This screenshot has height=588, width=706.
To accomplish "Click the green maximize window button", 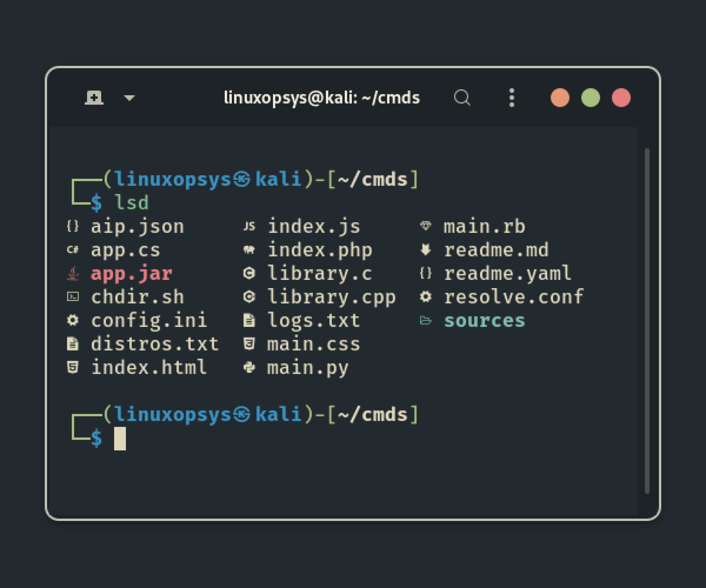I will pyautogui.click(x=590, y=98).
